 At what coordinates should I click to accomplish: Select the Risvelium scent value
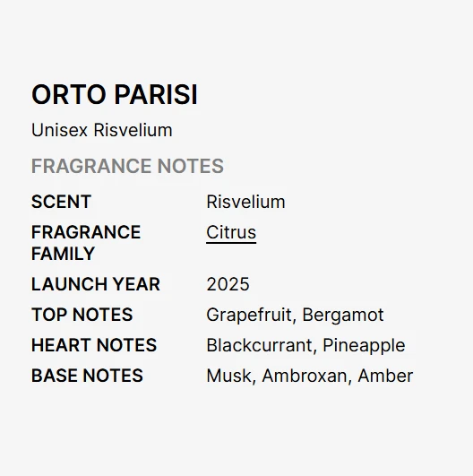pos(245,202)
